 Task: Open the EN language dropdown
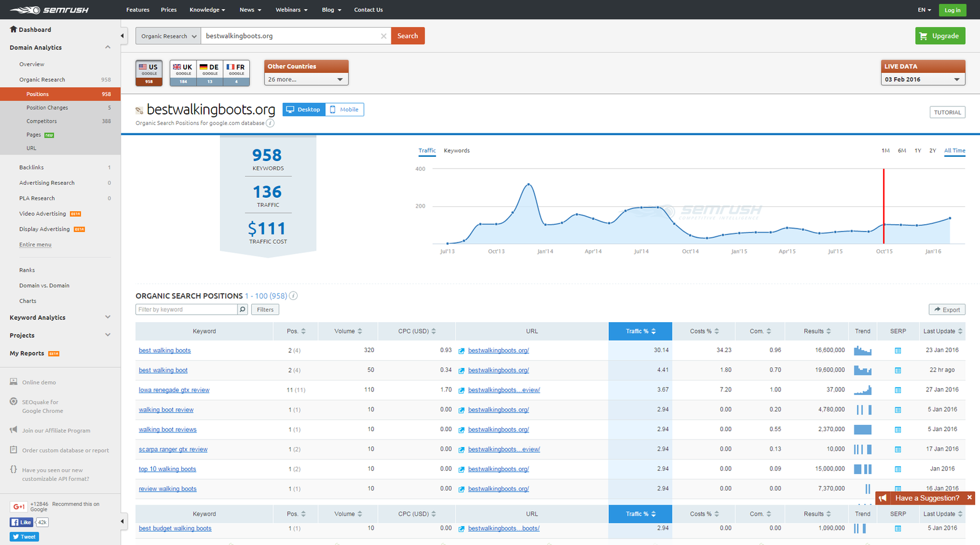click(x=924, y=10)
